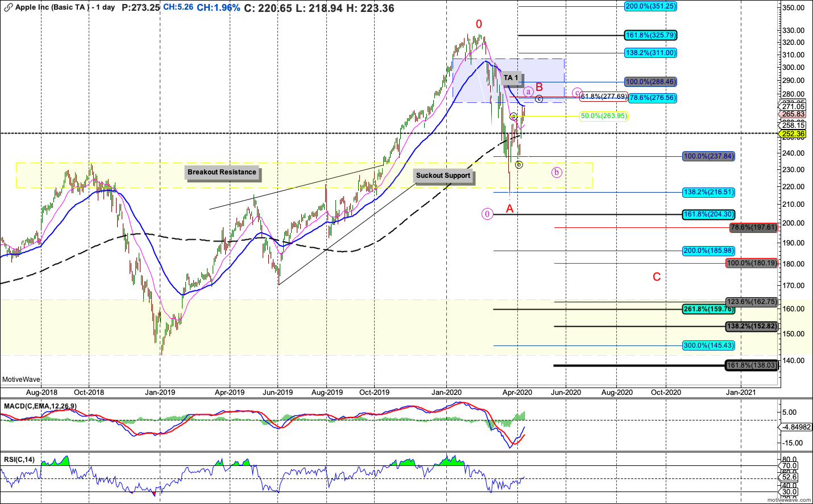This screenshot has height=504, width=813.
Task: Click the 271.05 price axis tag
Action: pos(793,106)
